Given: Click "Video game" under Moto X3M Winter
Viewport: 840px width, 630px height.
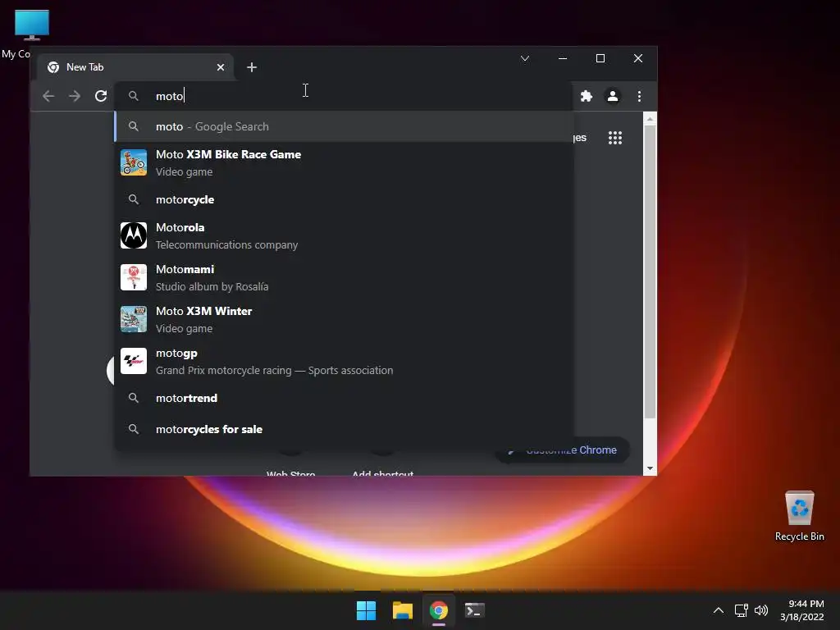Looking at the screenshot, I should (x=185, y=328).
